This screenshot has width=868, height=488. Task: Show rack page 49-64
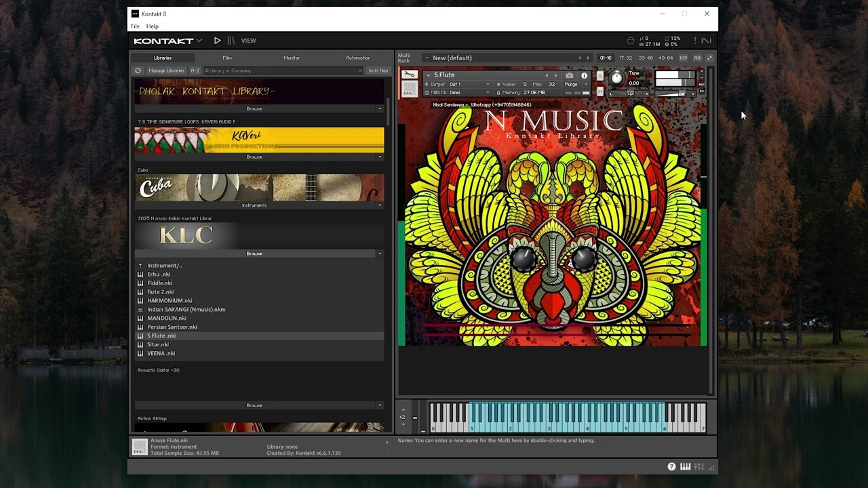tap(666, 58)
